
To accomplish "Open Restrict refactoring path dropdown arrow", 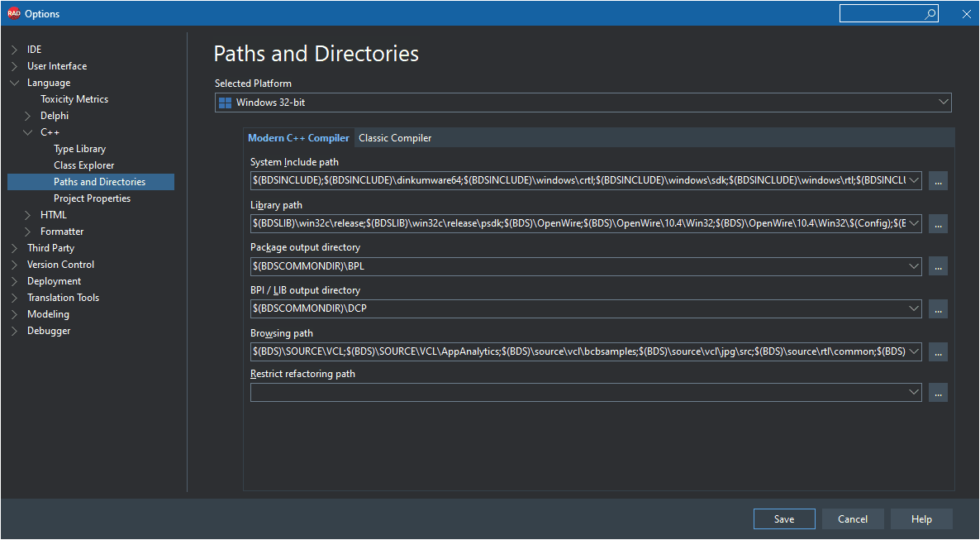I will coord(914,392).
